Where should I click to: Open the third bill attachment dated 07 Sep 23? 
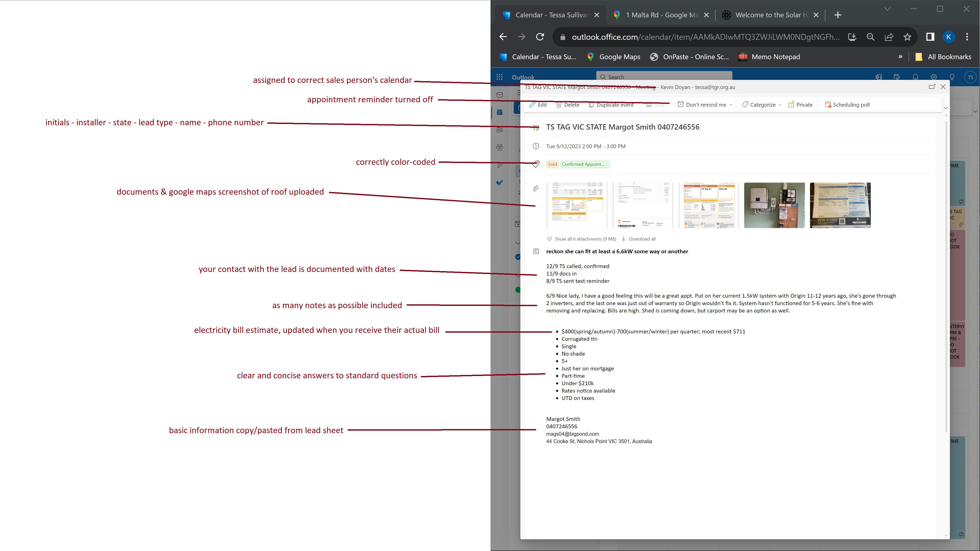tap(708, 205)
